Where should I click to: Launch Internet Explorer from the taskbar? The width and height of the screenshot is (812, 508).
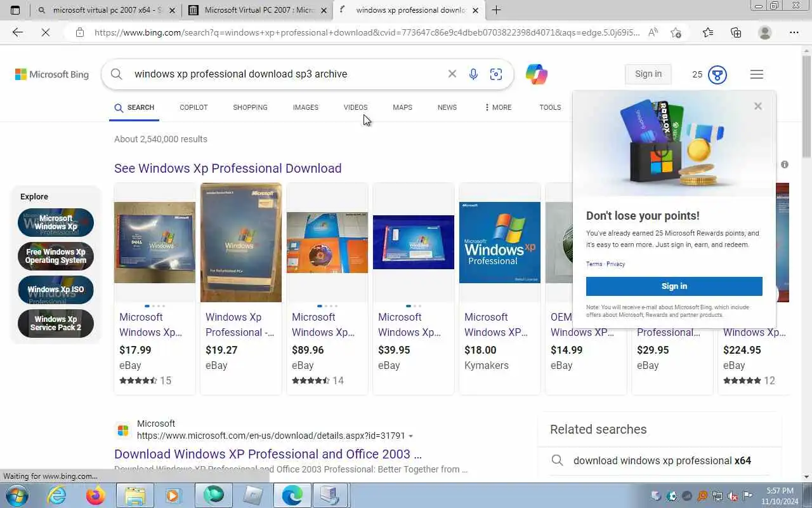click(57, 495)
